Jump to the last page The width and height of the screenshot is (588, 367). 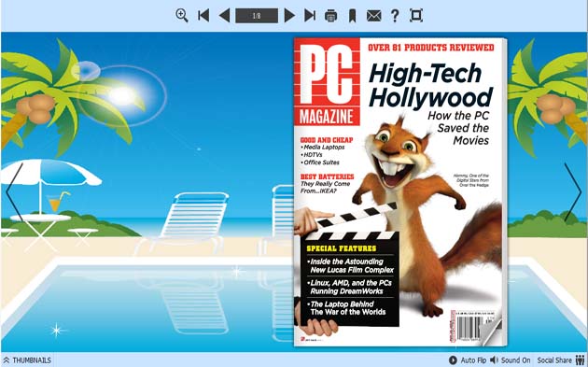tap(310, 16)
